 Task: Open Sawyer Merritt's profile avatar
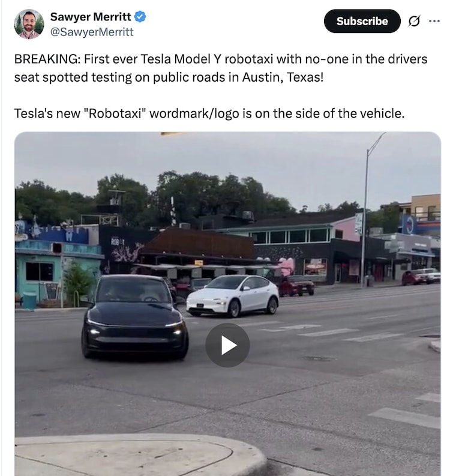29,24
